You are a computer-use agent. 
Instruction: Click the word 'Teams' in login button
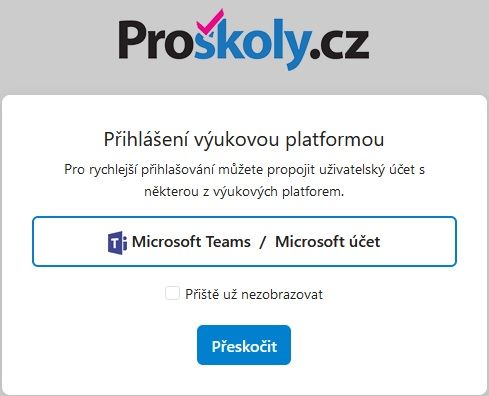click(x=228, y=242)
